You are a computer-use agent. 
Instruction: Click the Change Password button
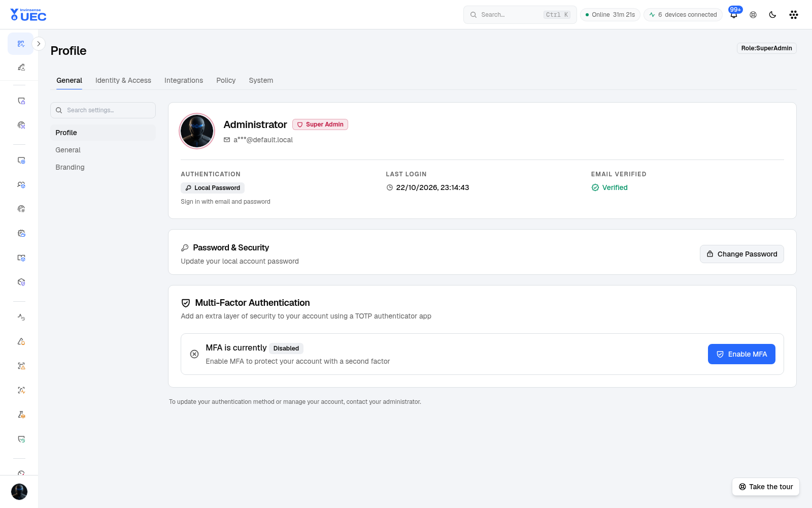point(742,254)
